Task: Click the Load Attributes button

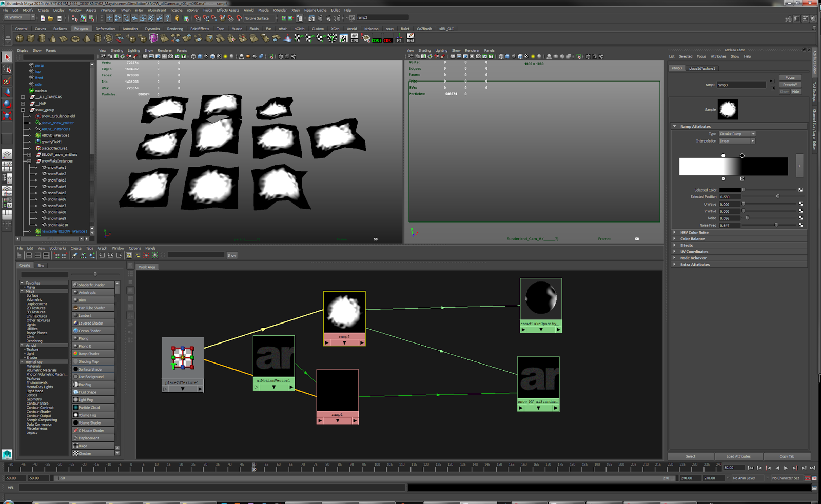Action: click(739, 456)
